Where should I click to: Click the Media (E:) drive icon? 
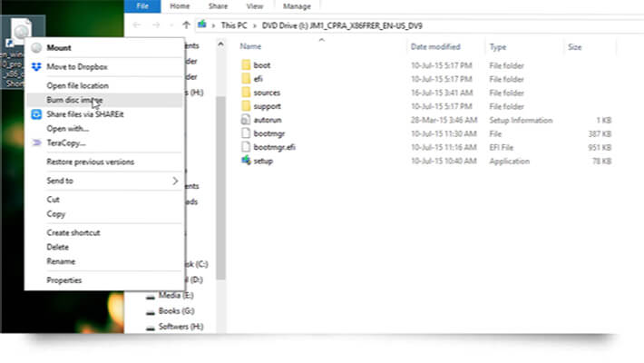click(x=151, y=297)
